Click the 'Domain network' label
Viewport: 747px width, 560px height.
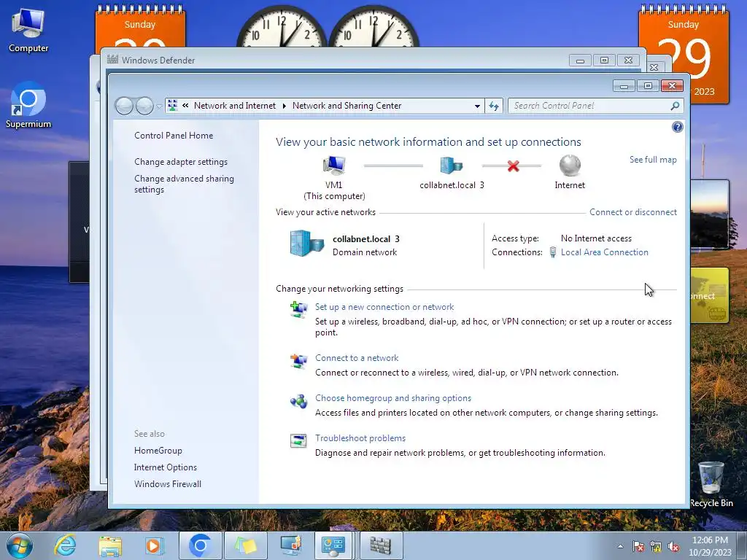(365, 252)
